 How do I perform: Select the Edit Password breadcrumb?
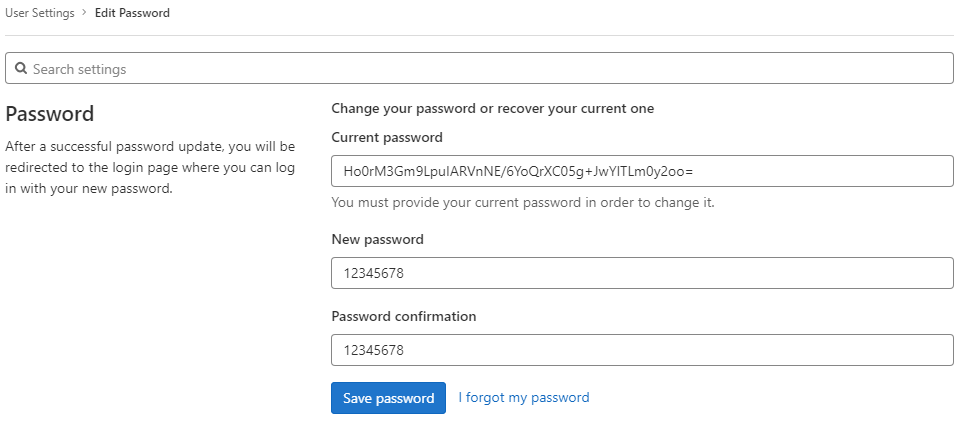pos(132,13)
